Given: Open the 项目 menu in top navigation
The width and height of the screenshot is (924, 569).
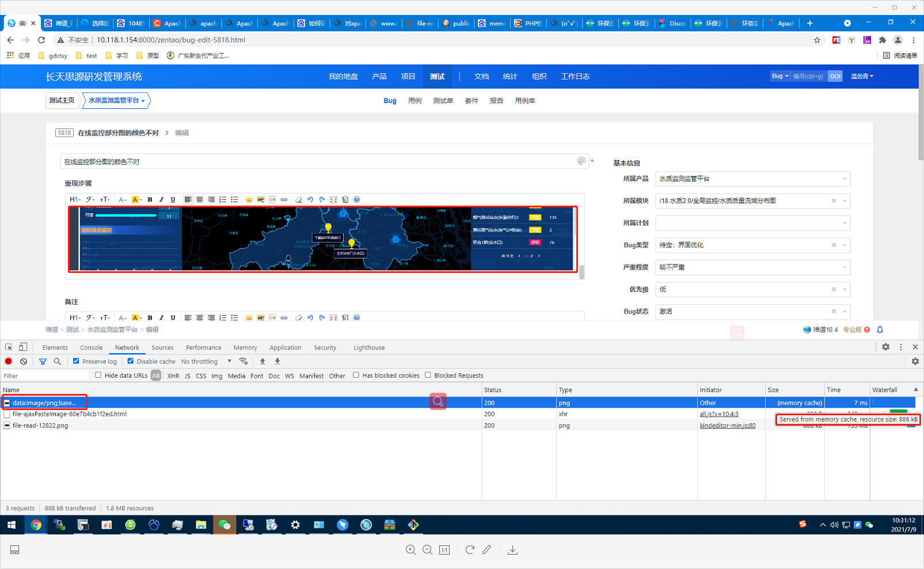Looking at the screenshot, I should [408, 76].
